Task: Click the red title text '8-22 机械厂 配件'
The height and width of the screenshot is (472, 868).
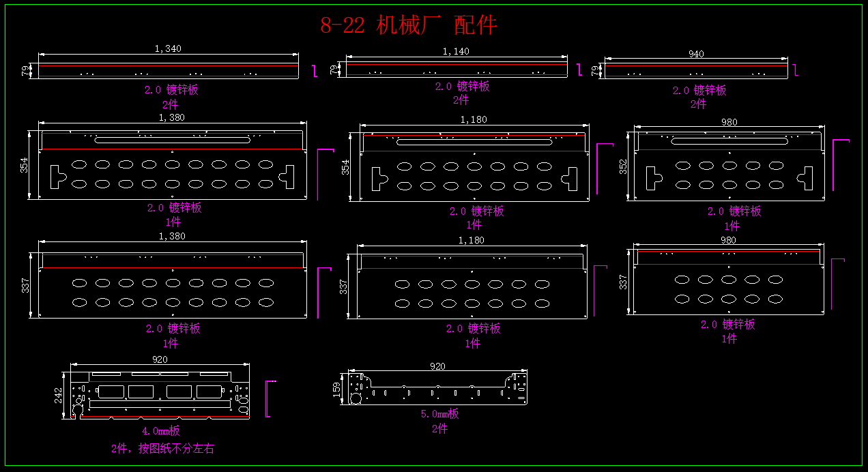Action: 409,25
